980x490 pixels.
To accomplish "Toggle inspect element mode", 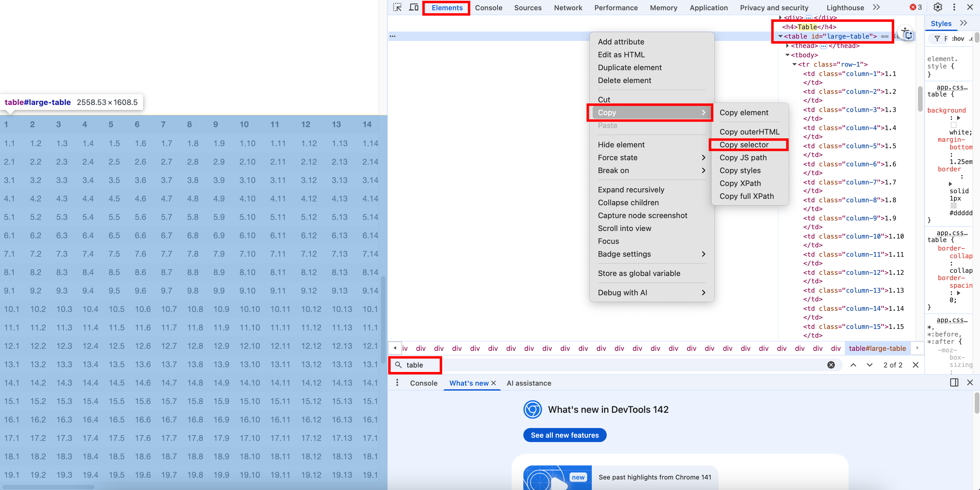I will pos(397,7).
